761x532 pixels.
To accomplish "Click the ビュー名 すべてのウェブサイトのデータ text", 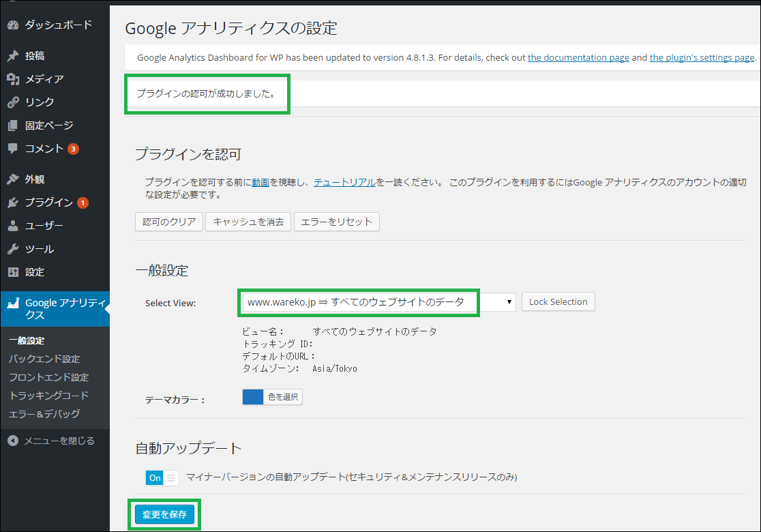I will pos(374,331).
